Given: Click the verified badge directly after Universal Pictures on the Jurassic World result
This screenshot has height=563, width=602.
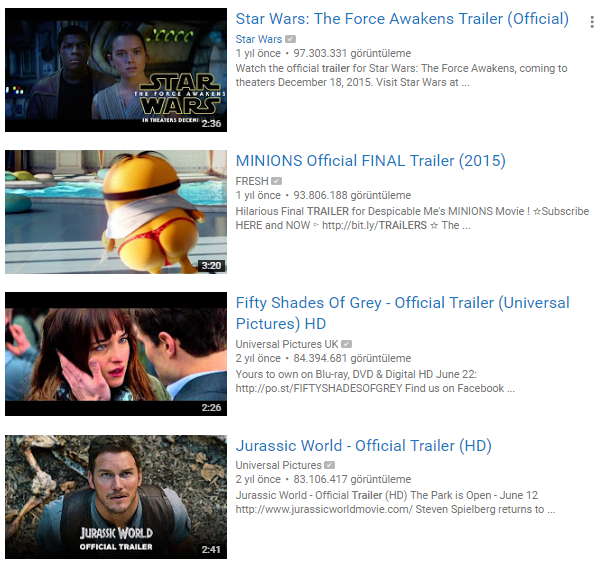Looking at the screenshot, I should 329,465.
